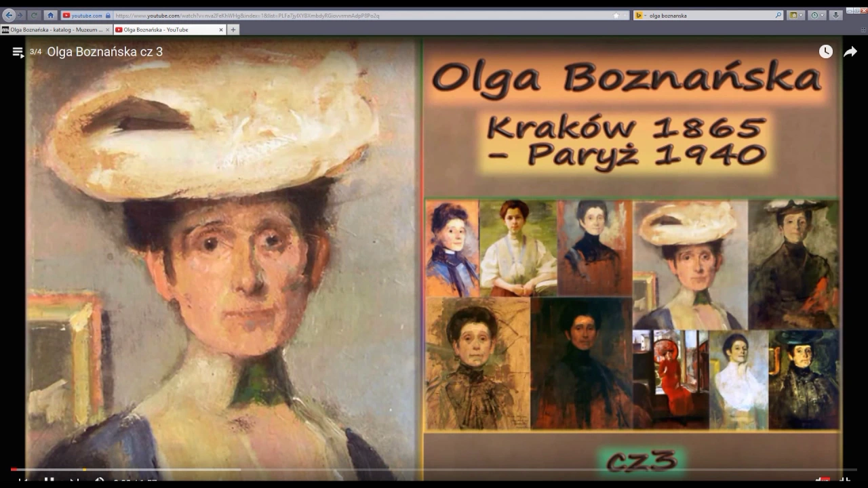The height and width of the screenshot is (488, 868).
Task: Click the search box with 'olga boznanska'
Action: tap(709, 15)
